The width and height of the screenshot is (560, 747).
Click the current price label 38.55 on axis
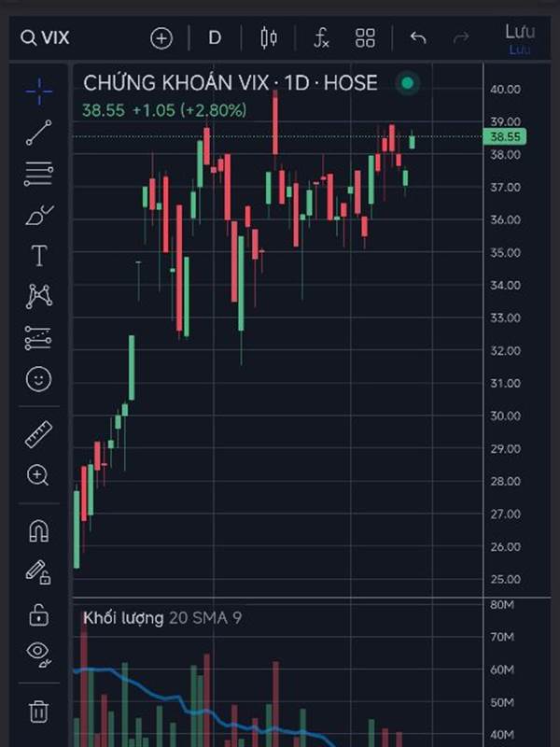[504, 136]
